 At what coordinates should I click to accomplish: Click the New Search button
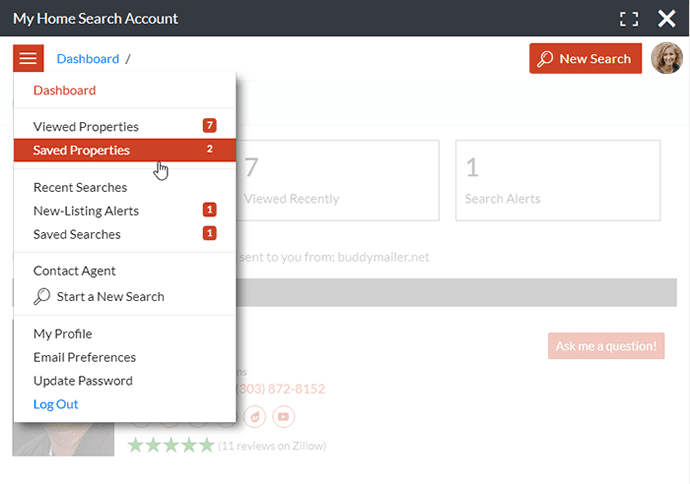(585, 58)
